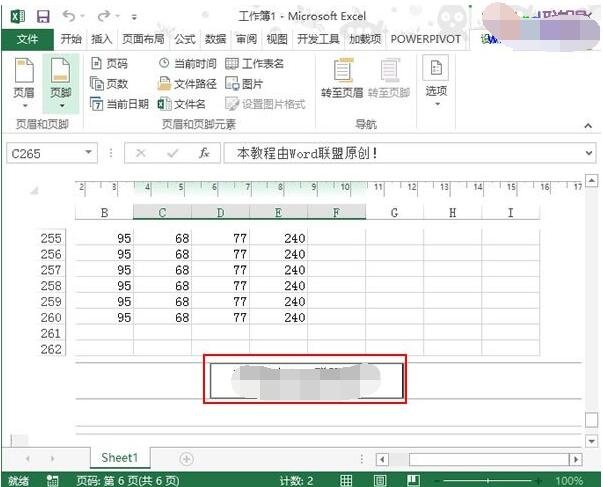This screenshot has width=603, height=487.
Task: Select column B header
Action: tap(104, 213)
